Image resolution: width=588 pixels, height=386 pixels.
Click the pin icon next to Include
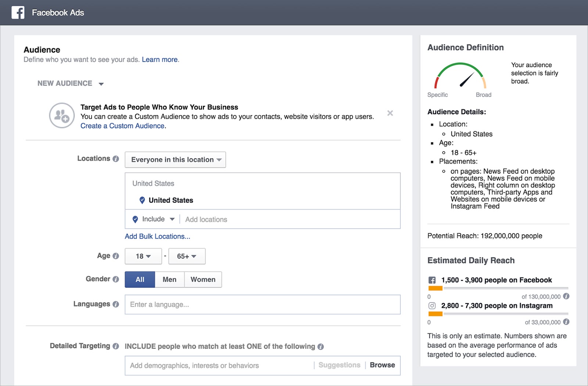(135, 219)
